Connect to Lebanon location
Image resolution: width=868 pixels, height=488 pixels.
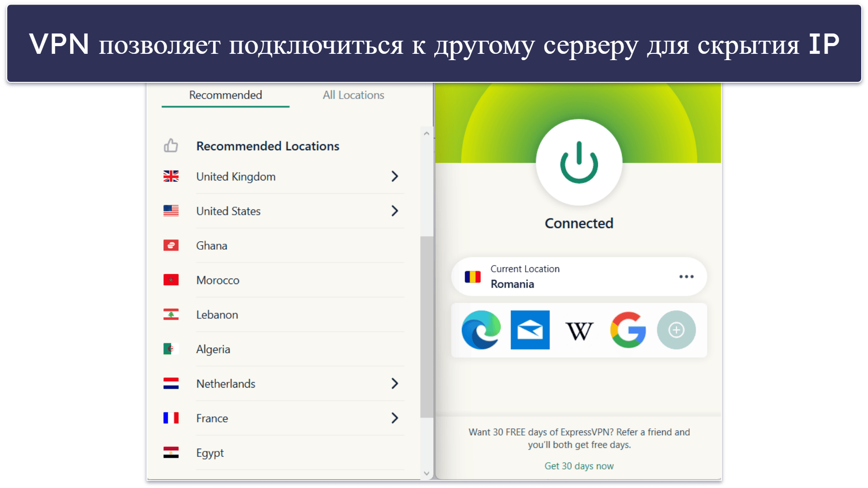[284, 315]
